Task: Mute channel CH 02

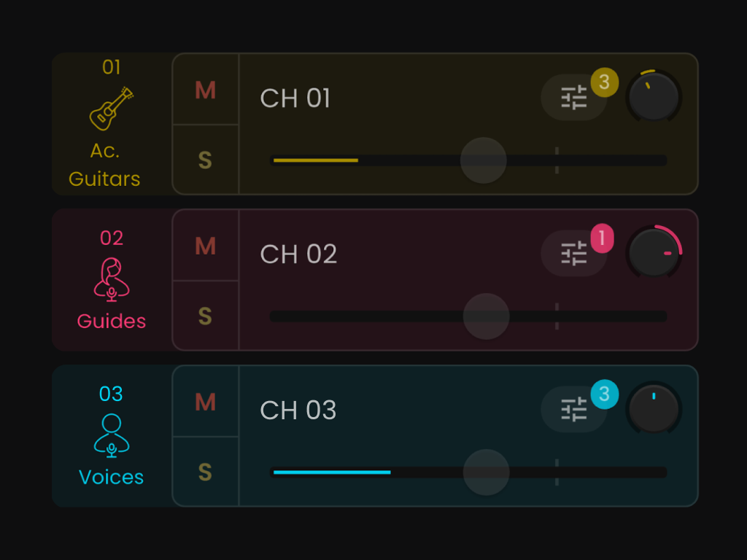Action: (206, 246)
